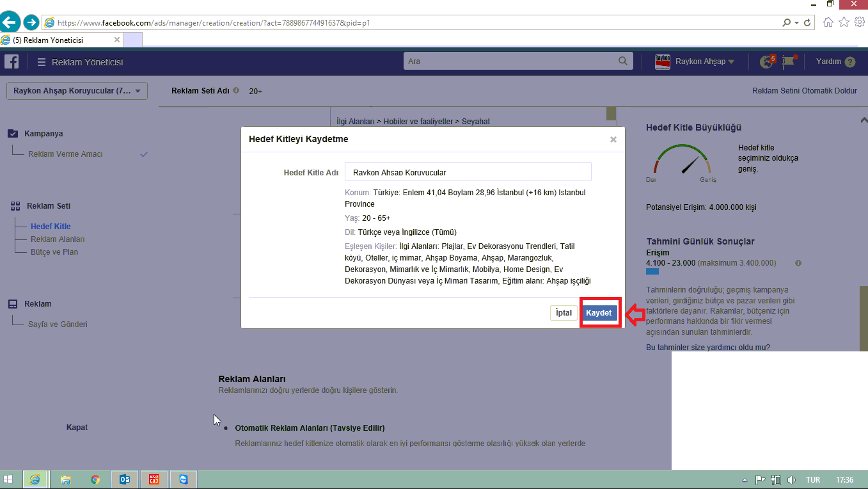Click Reklam Setini Otomatik Doldur link
Image resolution: width=868 pixels, height=489 pixels.
click(x=804, y=91)
